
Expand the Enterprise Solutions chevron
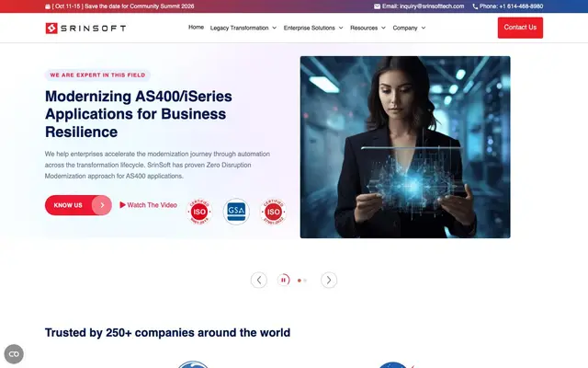[x=341, y=28]
